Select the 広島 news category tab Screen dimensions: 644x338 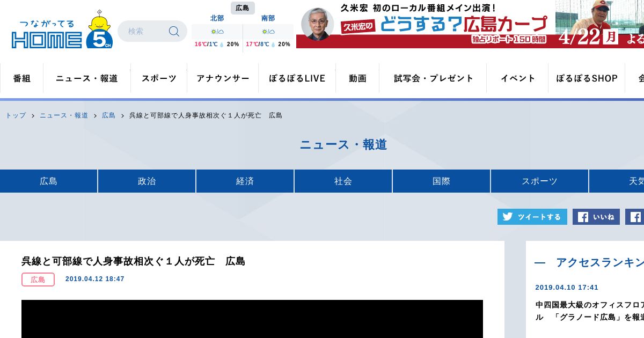48,181
